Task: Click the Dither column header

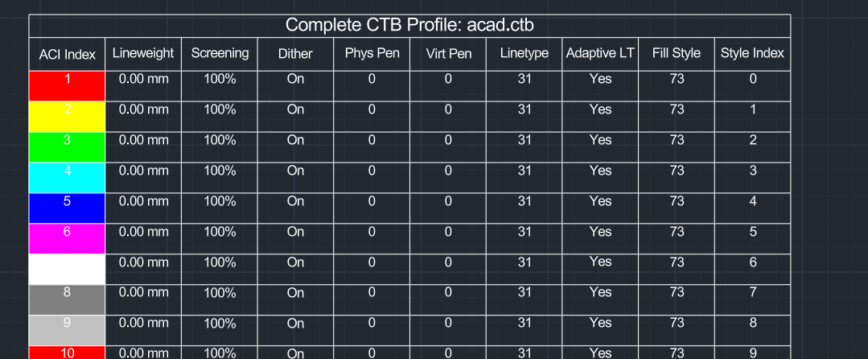Action: (x=295, y=54)
